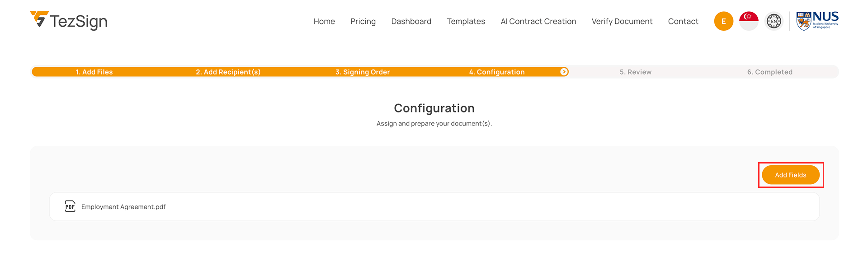Click the PDF file icon
Viewport: 868px width, 271px height.
click(70, 206)
